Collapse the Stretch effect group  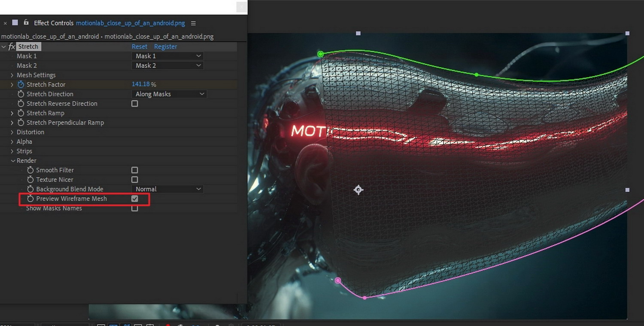pos(3,46)
